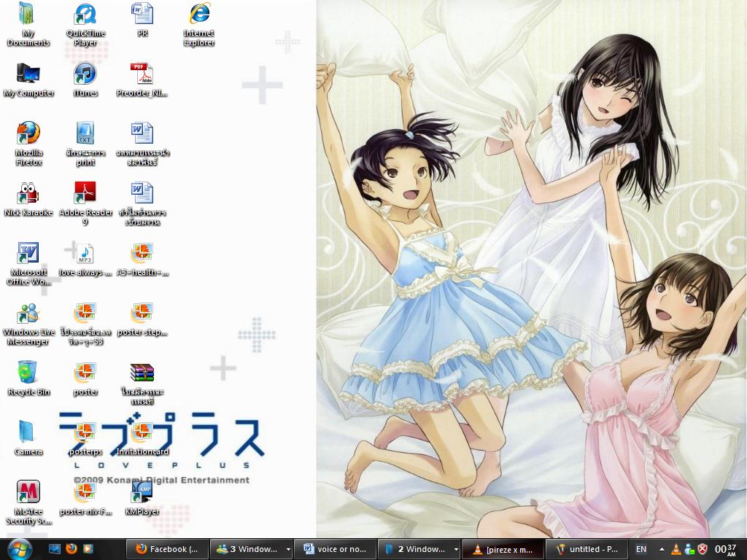This screenshot has width=747, height=560.
Task: Select the Thai-named Word file beside Adobe Reader
Action: coord(142,203)
